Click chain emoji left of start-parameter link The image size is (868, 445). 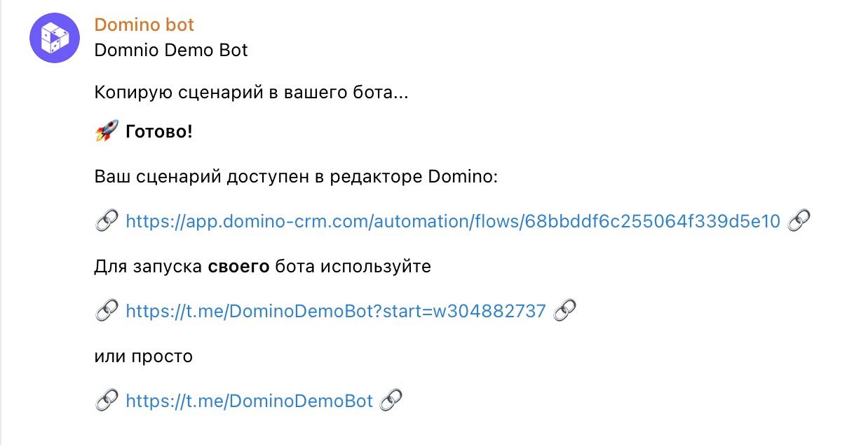[x=106, y=311]
